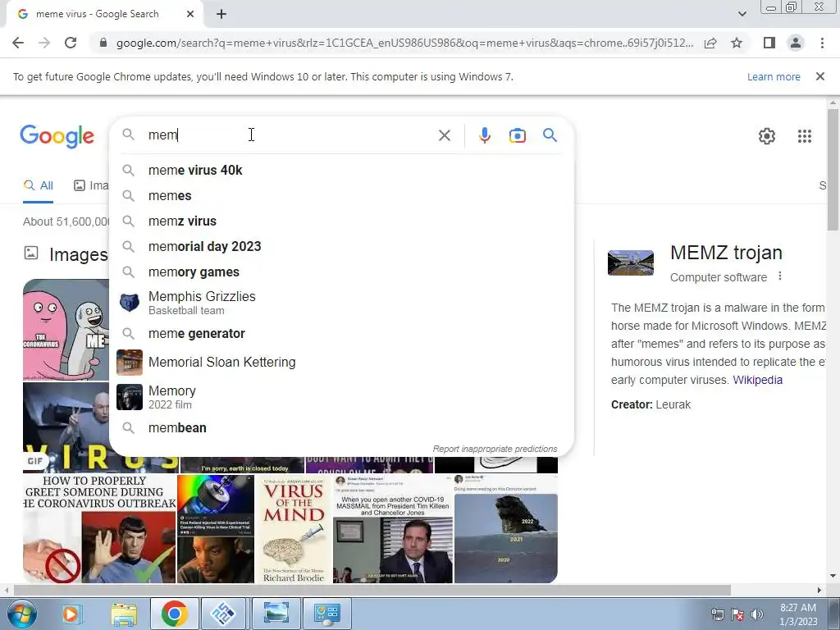Open the Chrome profile avatar
This screenshot has width=840, height=630.
click(x=796, y=43)
